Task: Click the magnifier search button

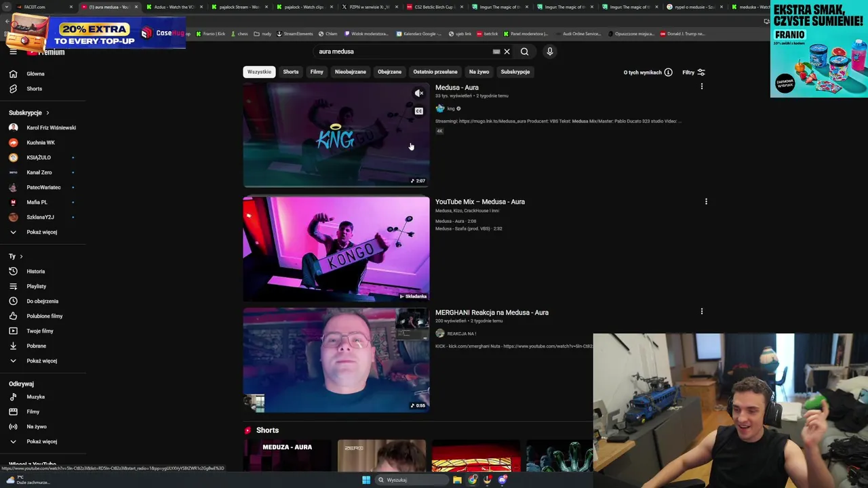Action: tap(524, 52)
